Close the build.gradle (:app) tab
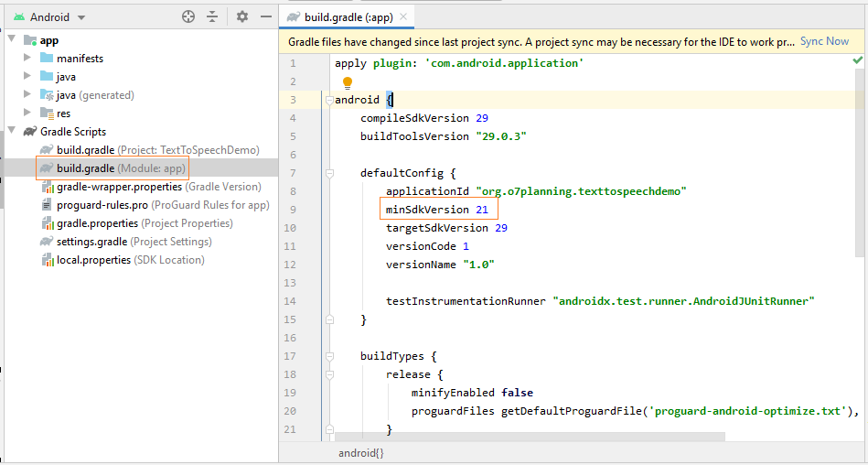 (403, 16)
